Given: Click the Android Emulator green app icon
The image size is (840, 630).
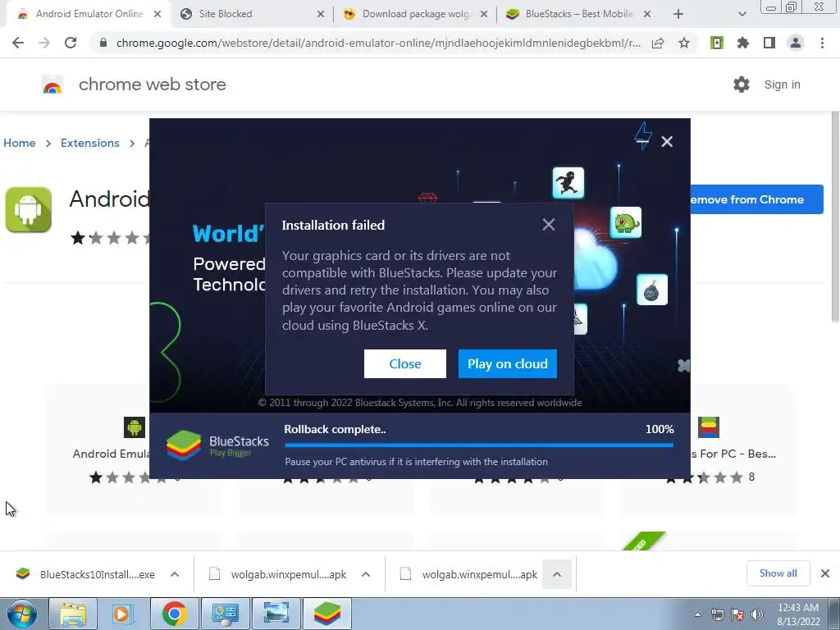Looking at the screenshot, I should click(29, 209).
